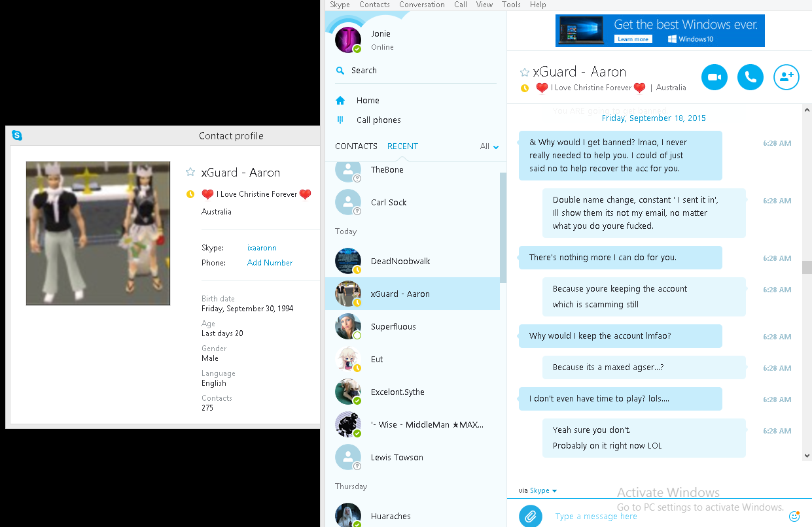Screen dimensions: 812x527
Task: Select TheBone conversation
Action: (412, 170)
